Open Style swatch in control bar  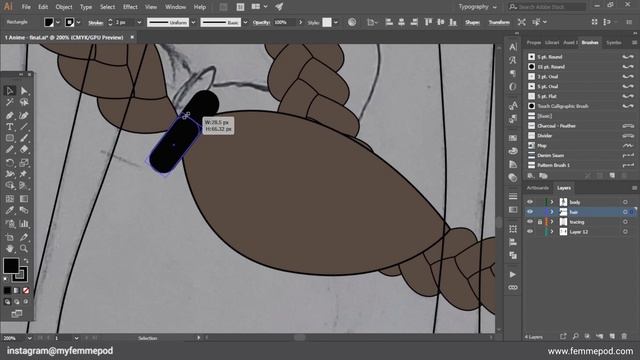(327, 22)
